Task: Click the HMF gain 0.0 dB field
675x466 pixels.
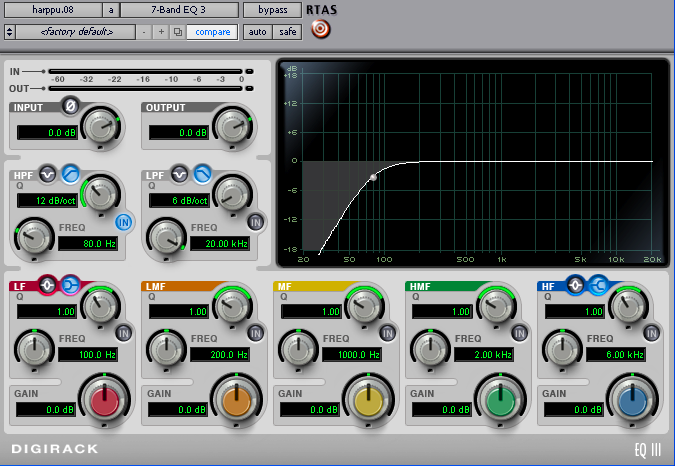Action: [x=442, y=410]
